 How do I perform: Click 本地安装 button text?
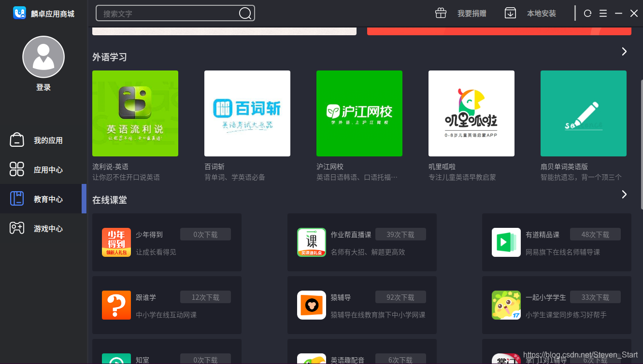click(542, 14)
